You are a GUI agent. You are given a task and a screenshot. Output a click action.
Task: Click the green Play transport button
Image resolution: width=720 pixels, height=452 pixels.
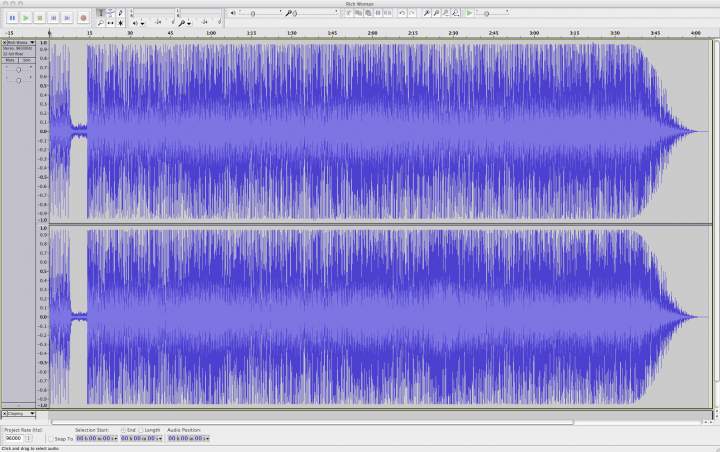(x=26, y=18)
